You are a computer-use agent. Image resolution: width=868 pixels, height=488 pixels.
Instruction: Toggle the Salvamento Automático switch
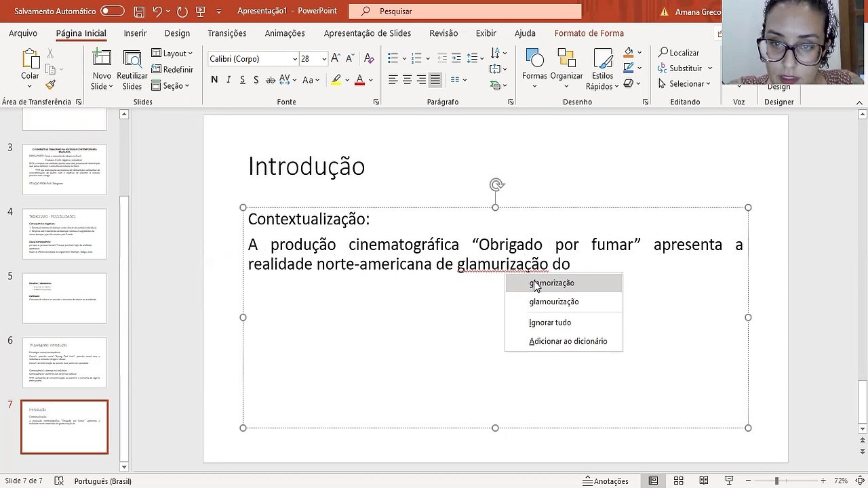[x=112, y=12]
